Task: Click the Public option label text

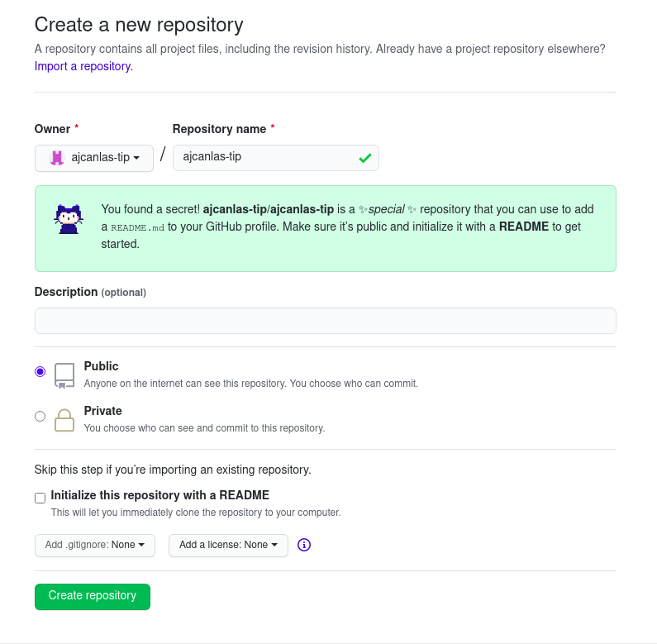Action: [x=102, y=366]
